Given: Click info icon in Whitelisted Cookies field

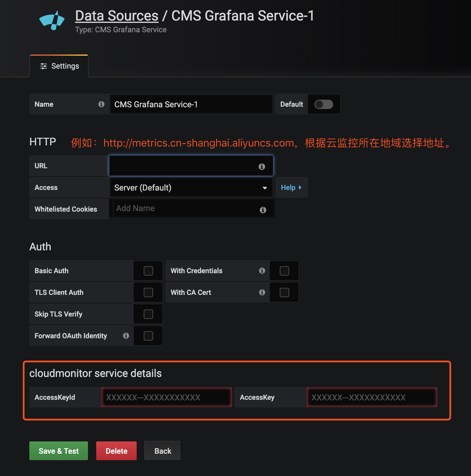Looking at the screenshot, I should (263, 210).
